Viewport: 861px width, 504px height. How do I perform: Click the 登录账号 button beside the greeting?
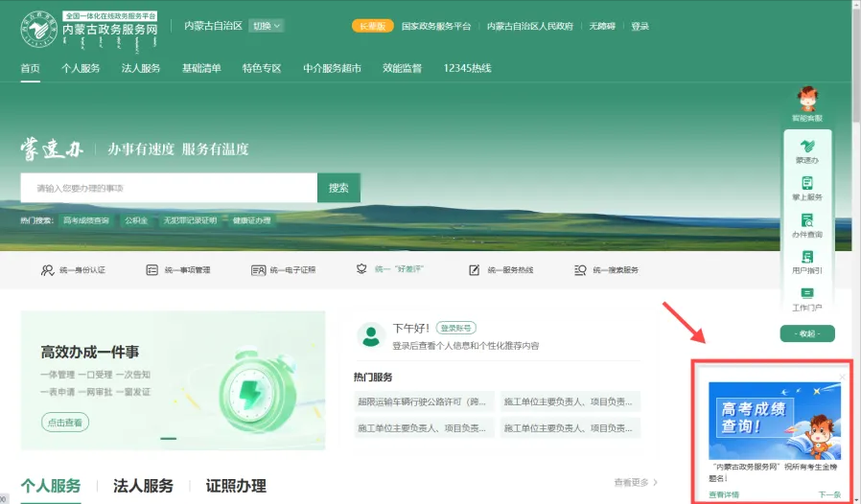(455, 328)
